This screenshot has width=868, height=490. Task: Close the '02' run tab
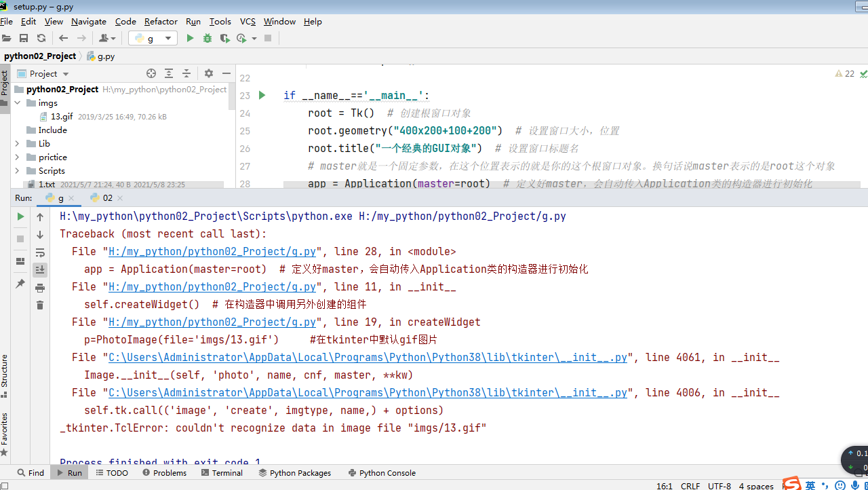[120, 198]
